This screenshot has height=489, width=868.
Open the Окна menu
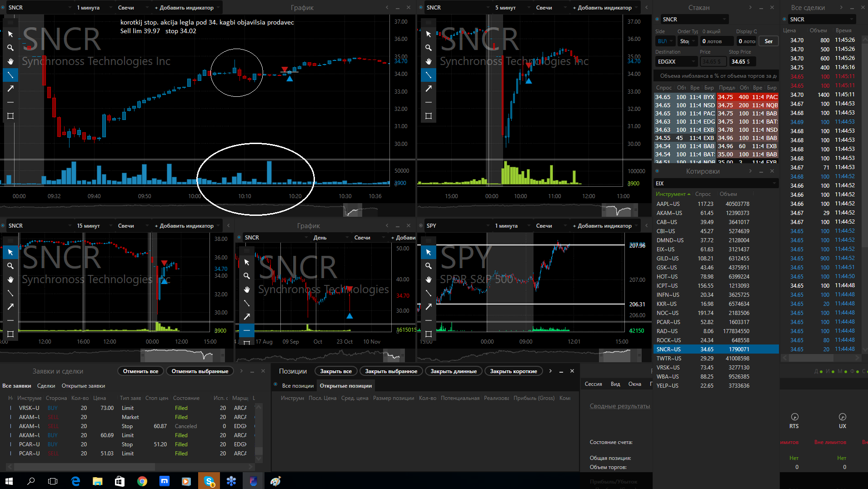(635, 384)
